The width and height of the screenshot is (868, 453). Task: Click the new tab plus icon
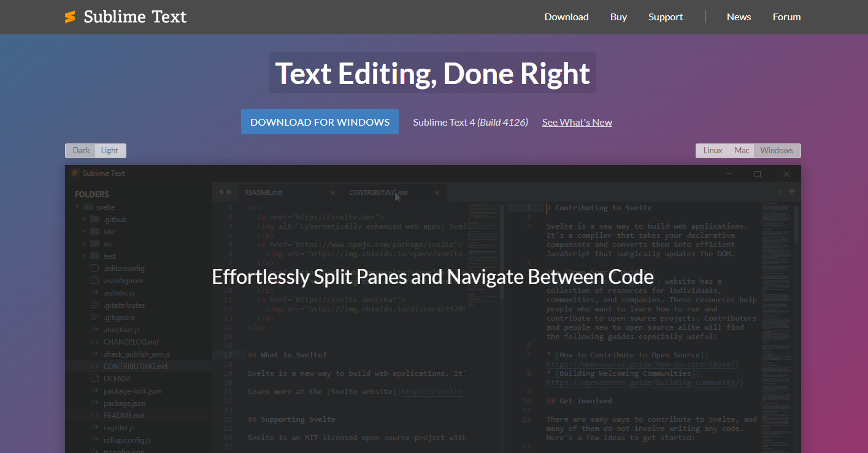780,192
